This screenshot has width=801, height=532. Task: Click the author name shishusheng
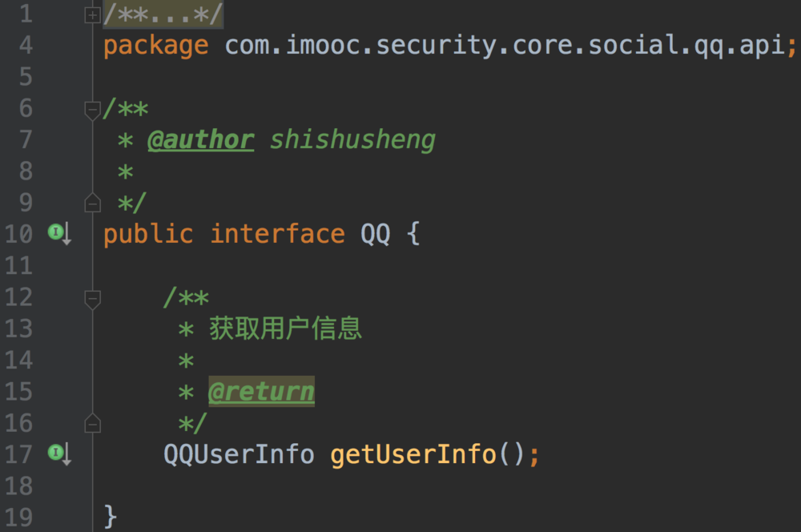[x=352, y=140]
